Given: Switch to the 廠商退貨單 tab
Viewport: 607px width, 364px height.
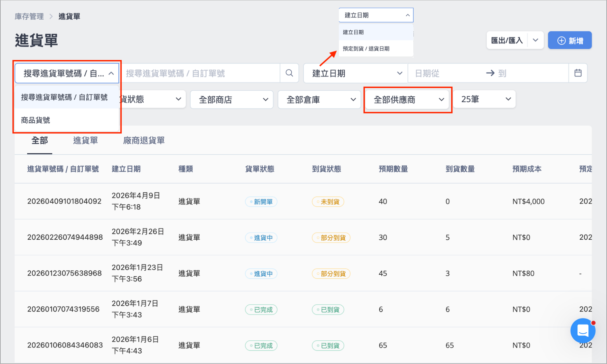Looking at the screenshot, I should 144,141.
